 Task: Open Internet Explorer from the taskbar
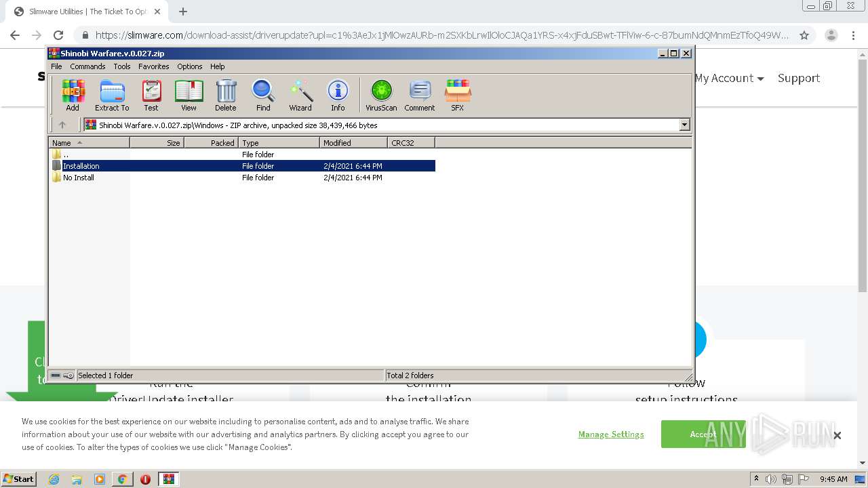click(54, 479)
